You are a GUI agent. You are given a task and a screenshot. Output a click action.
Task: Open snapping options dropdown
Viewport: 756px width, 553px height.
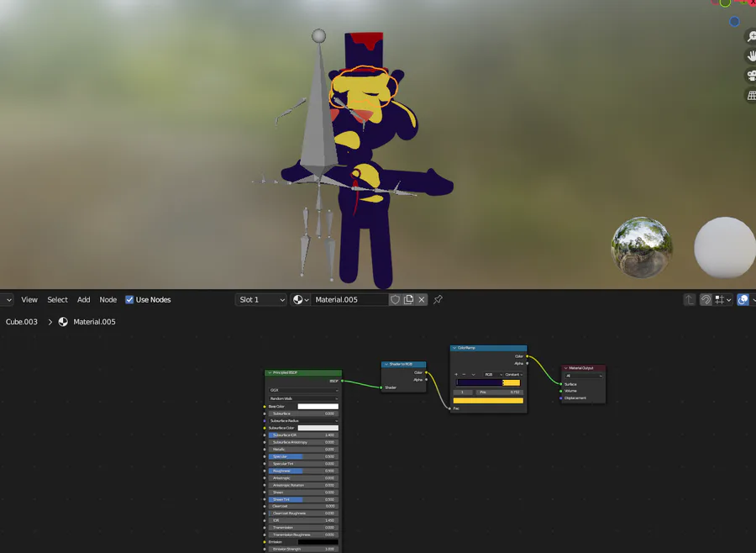722,300
